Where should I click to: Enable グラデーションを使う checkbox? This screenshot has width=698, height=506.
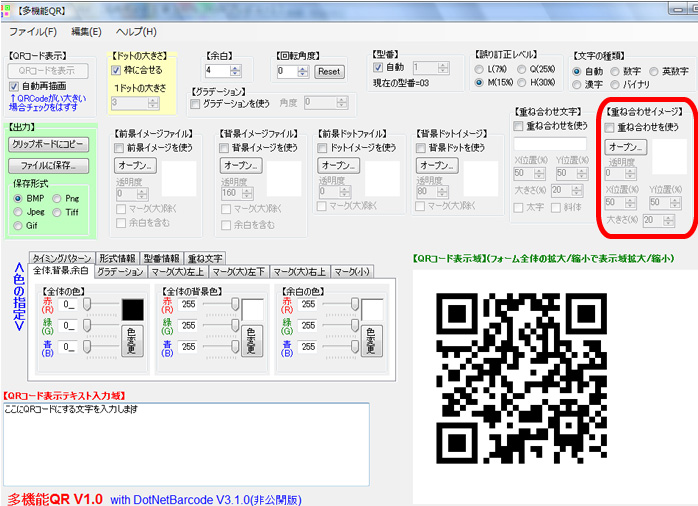[195, 104]
